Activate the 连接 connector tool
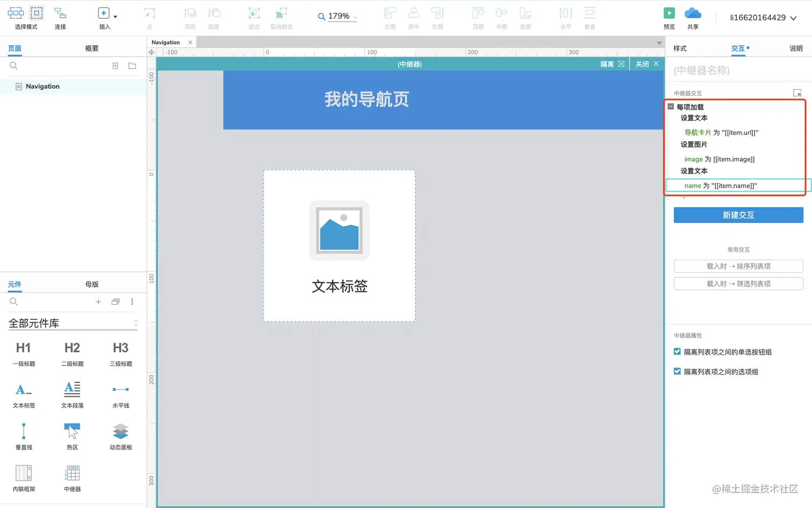The height and width of the screenshot is (508, 812). [x=60, y=13]
